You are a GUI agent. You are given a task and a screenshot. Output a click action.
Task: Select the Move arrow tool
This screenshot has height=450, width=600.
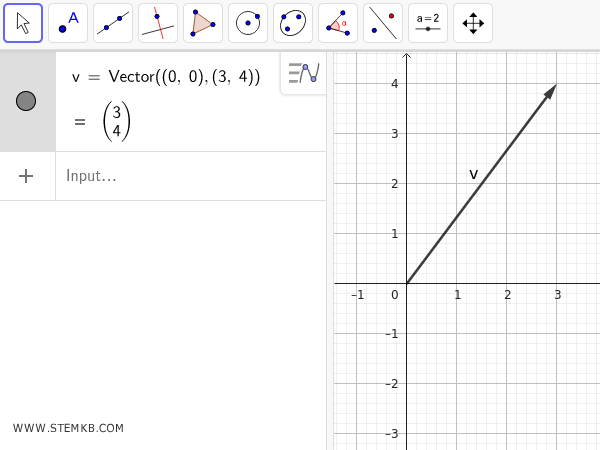(23, 23)
